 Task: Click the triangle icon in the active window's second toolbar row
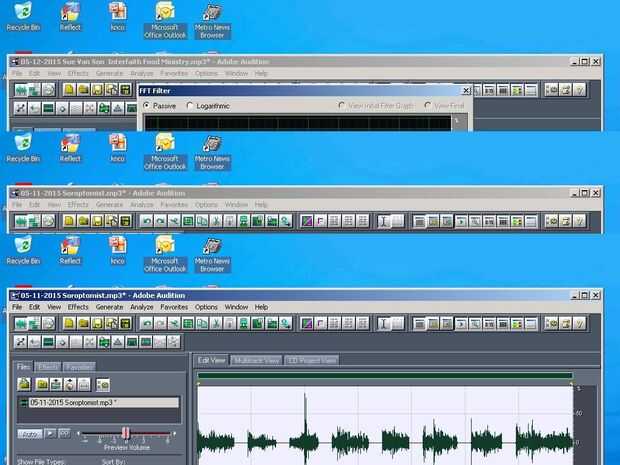click(118, 342)
